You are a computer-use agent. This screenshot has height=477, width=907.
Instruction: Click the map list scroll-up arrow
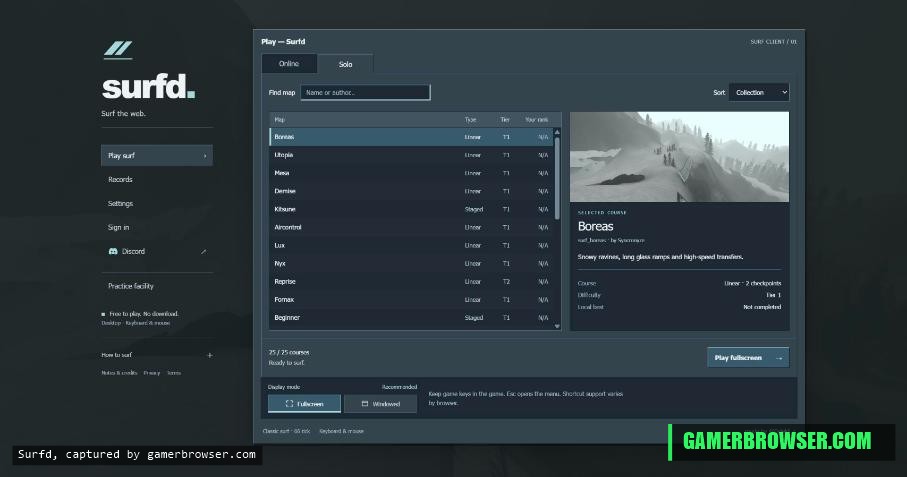point(557,132)
